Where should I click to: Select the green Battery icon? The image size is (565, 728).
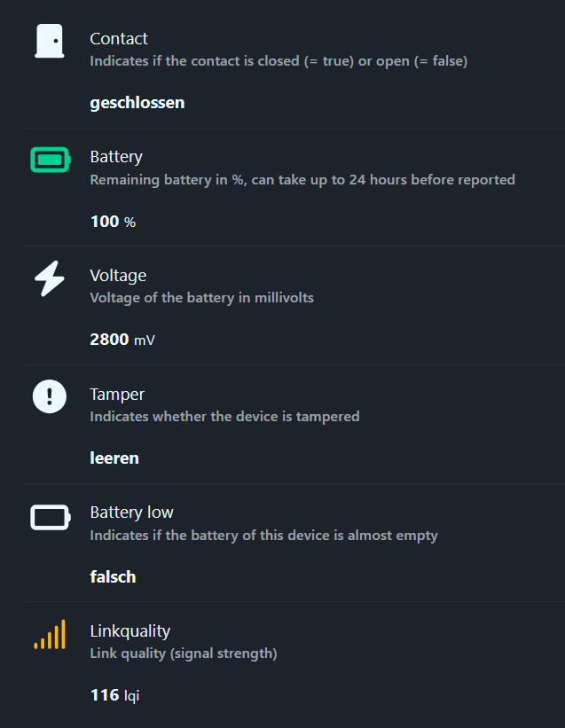[x=49, y=160]
